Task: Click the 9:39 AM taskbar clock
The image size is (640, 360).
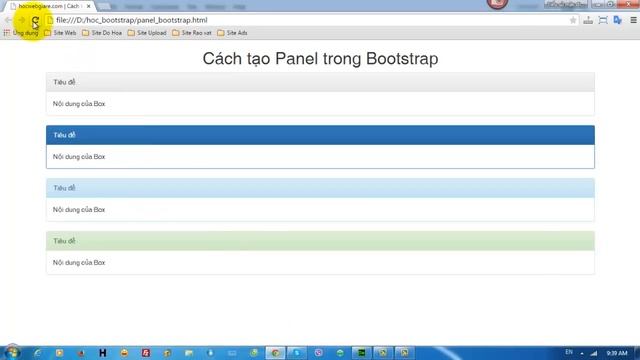Action: (x=617, y=353)
